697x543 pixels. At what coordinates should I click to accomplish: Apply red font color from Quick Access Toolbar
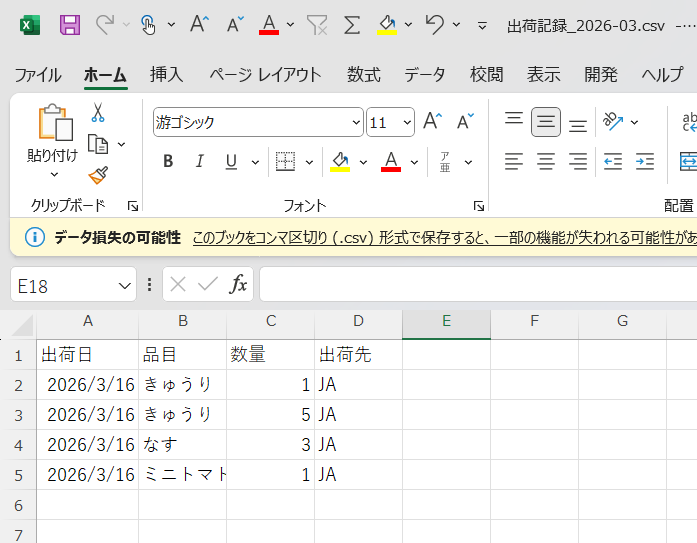[x=269, y=24]
